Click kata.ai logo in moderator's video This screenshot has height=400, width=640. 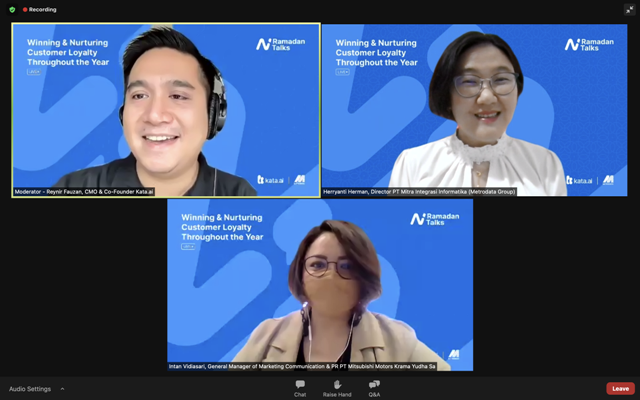pos(271,180)
